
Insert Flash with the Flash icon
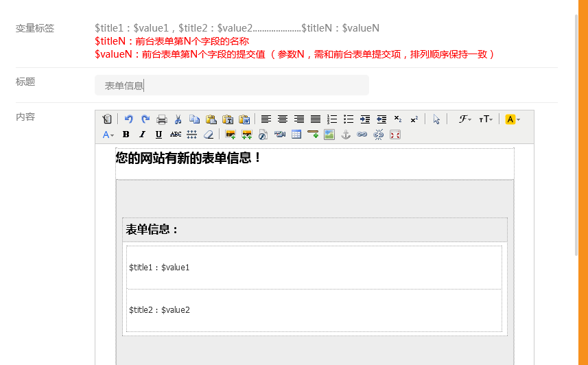(x=263, y=134)
